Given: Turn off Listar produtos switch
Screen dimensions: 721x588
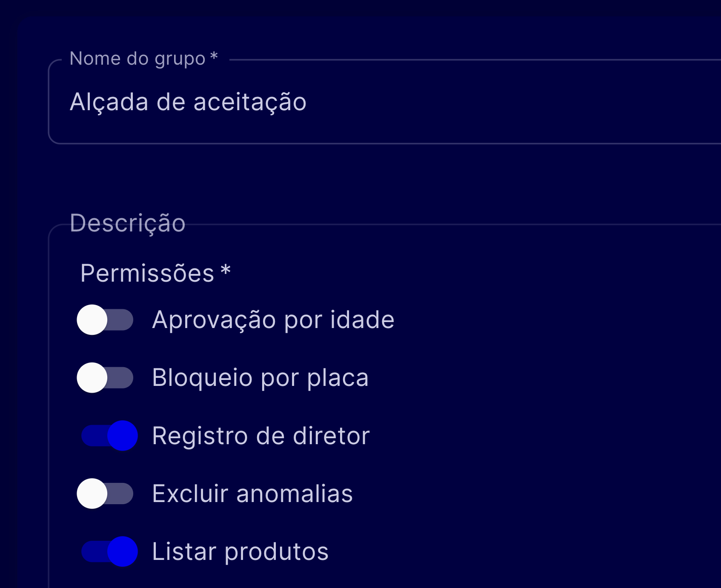Looking at the screenshot, I should [109, 551].
